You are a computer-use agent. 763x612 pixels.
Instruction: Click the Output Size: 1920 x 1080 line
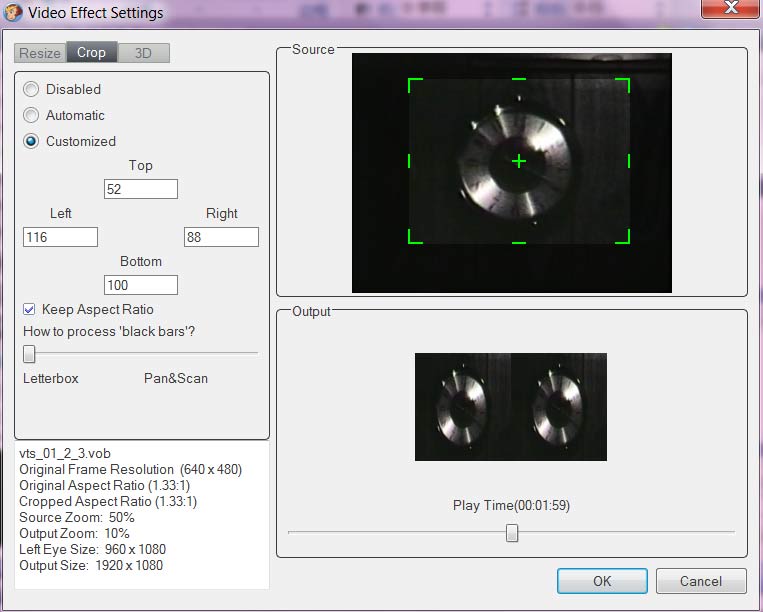tap(91, 565)
